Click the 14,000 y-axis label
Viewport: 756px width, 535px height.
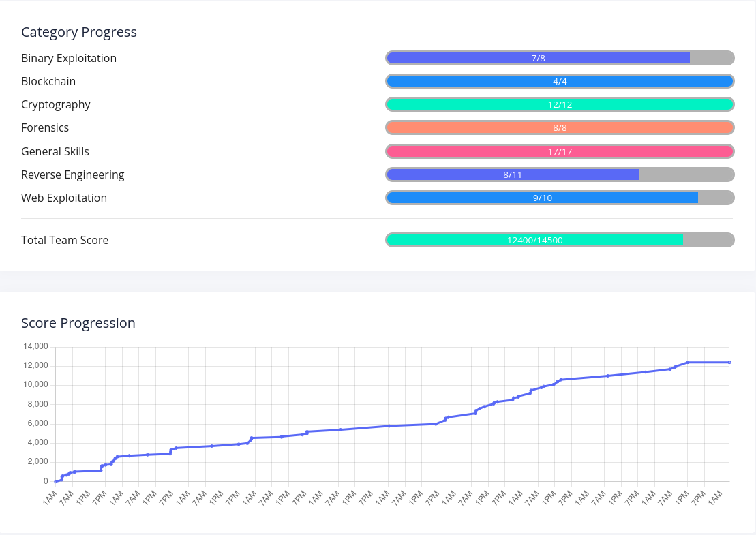[35, 346]
